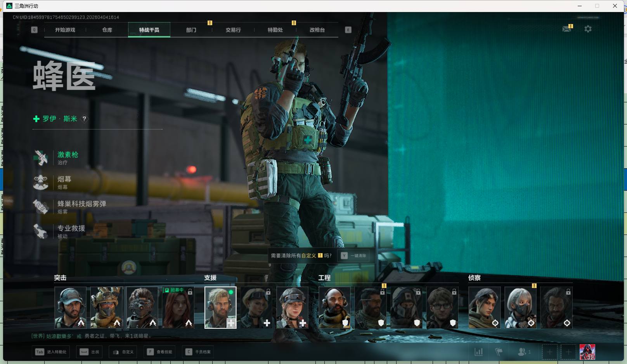
Task: Click the Q key previous-tab icon
Action: [x=34, y=30]
